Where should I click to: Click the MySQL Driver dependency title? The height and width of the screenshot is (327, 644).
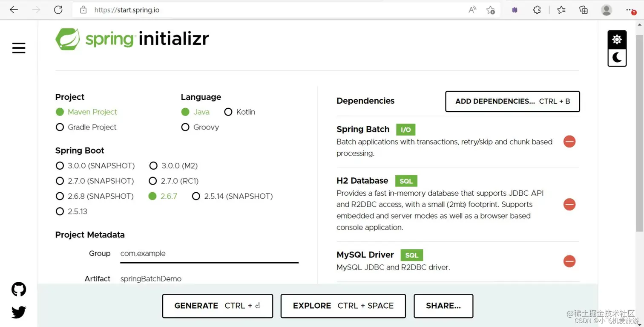[x=365, y=255]
